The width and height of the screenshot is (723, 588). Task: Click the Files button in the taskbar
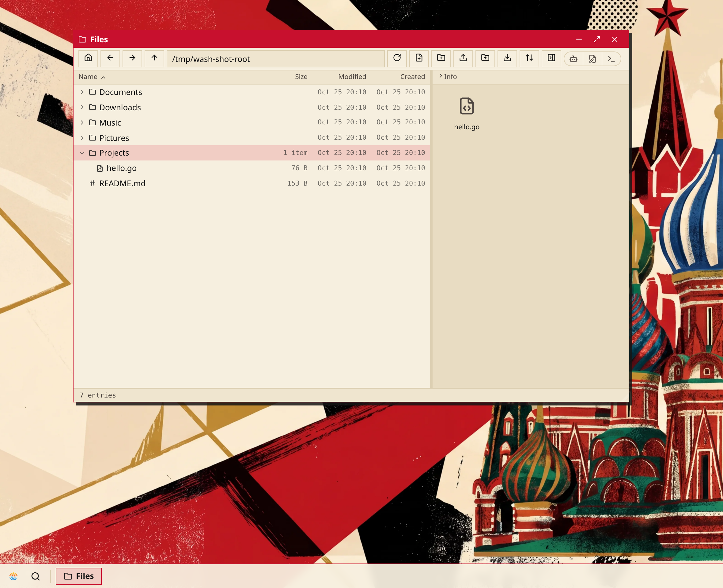[79, 576]
